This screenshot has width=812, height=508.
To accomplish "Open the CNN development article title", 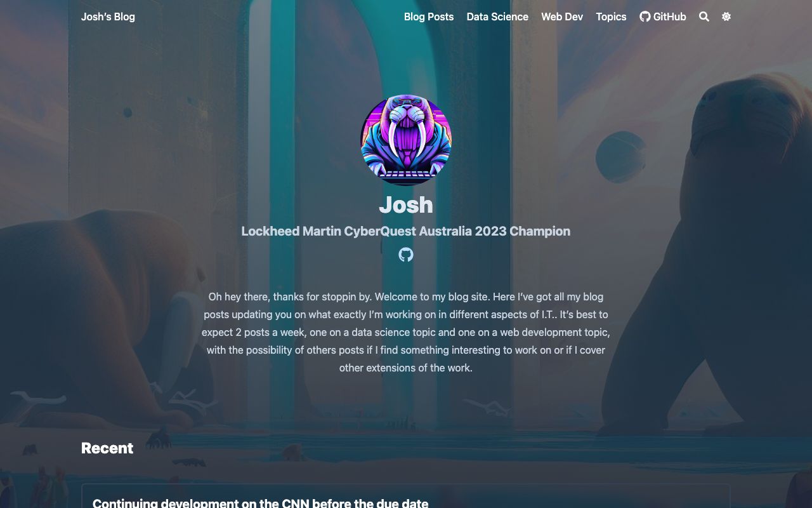I will pyautogui.click(x=260, y=503).
